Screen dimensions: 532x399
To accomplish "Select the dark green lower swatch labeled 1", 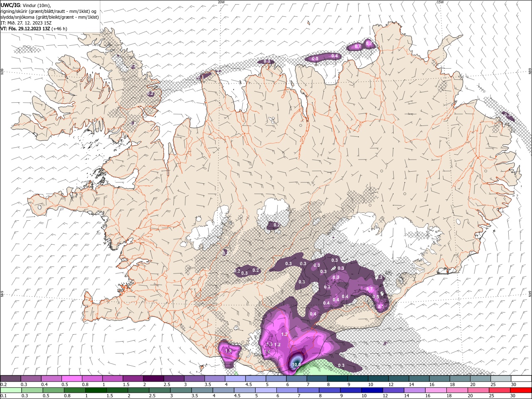I will [x=96, y=390].
